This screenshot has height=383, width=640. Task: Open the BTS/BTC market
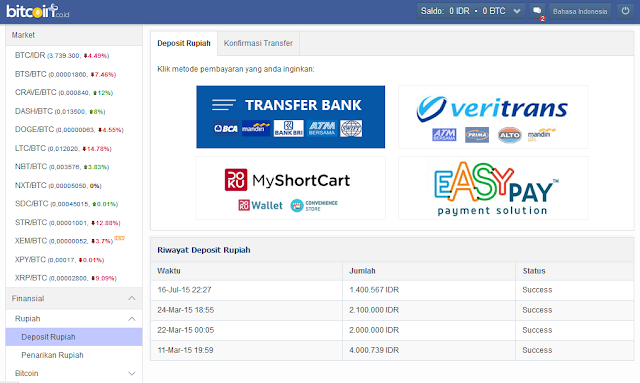click(x=65, y=74)
